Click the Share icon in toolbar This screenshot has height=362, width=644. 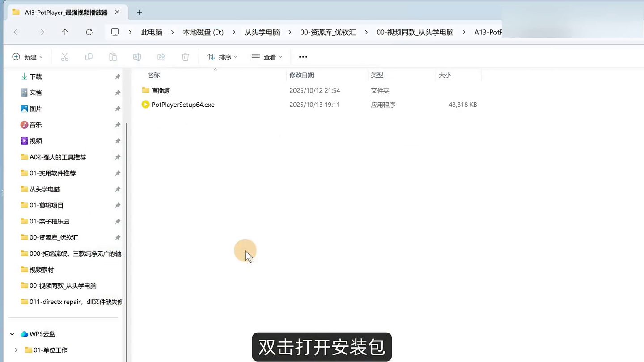[161, 57]
